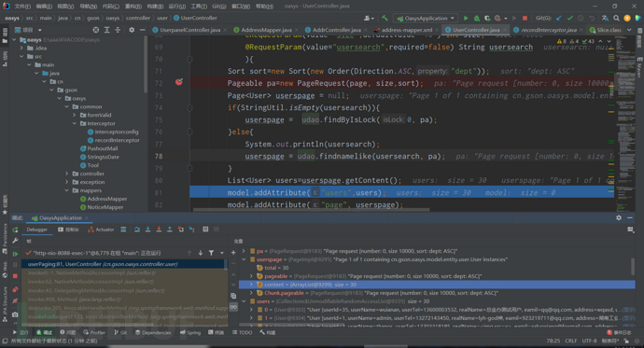644x348 pixels.
Task: Click the green Run button in the top toolbar
Action: [x=466, y=18]
